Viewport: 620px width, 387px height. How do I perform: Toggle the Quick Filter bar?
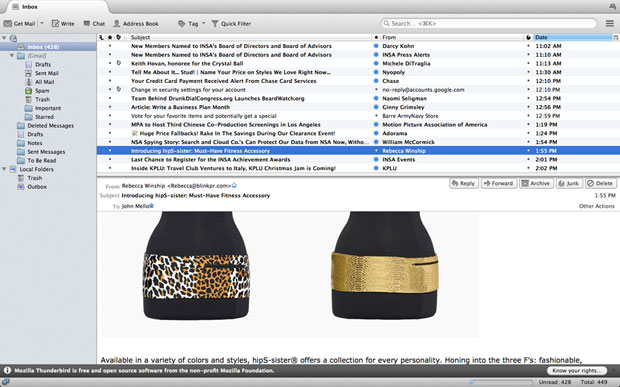pos(231,24)
